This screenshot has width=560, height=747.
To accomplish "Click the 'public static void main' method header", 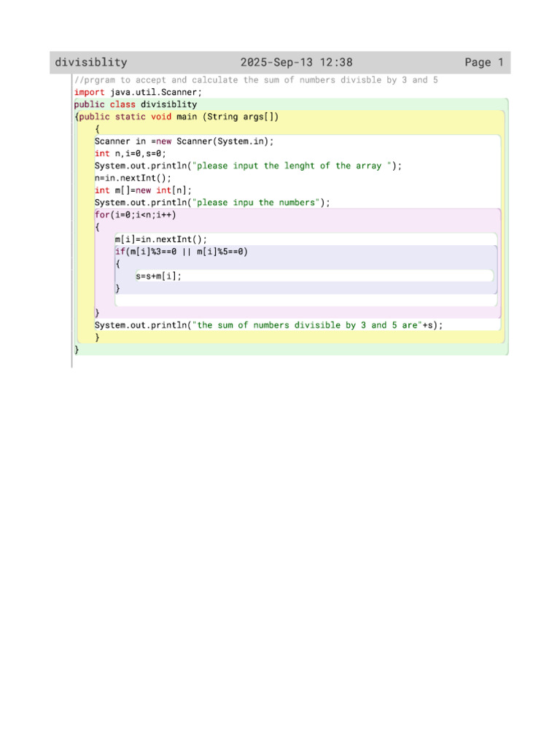I will pos(176,117).
